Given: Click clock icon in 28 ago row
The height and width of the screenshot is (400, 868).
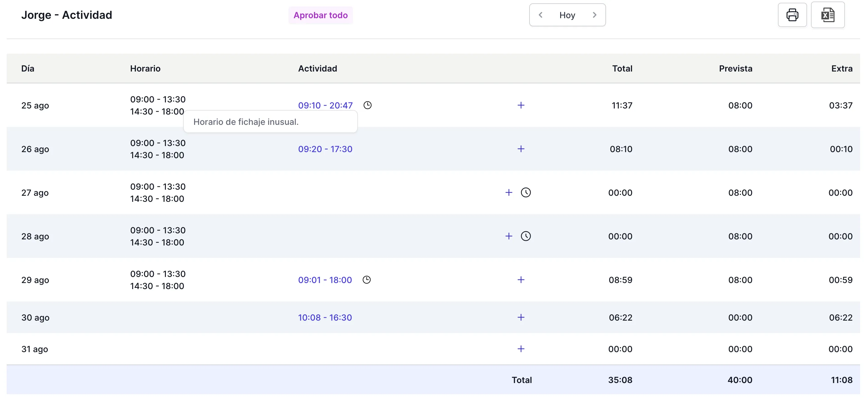Looking at the screenshot, I should click(526, 236).
